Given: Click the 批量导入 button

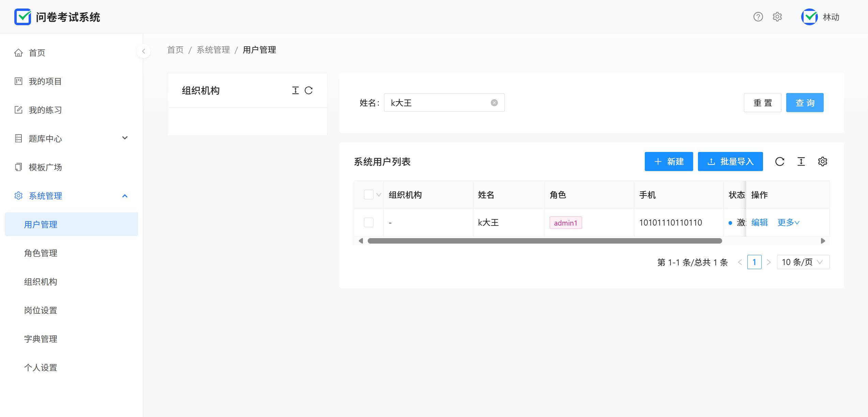Looking at the screenshot, I should tap(730, 161).
